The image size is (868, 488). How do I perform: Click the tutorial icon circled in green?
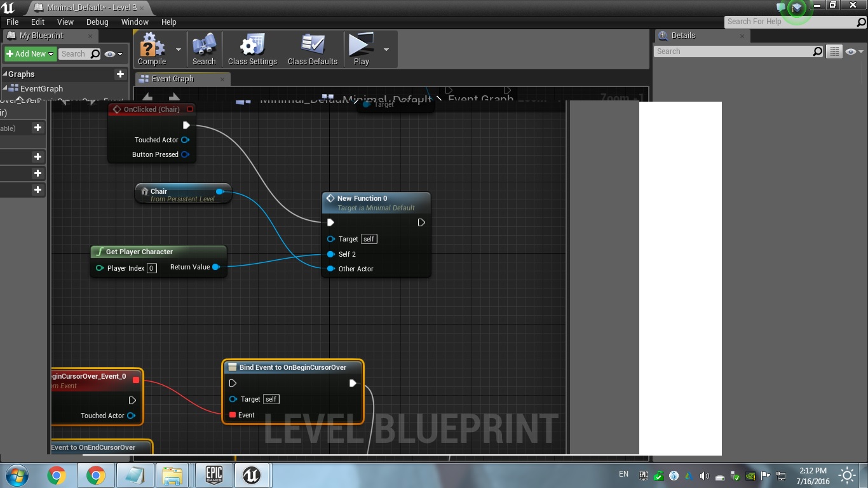tap(797, 8)
